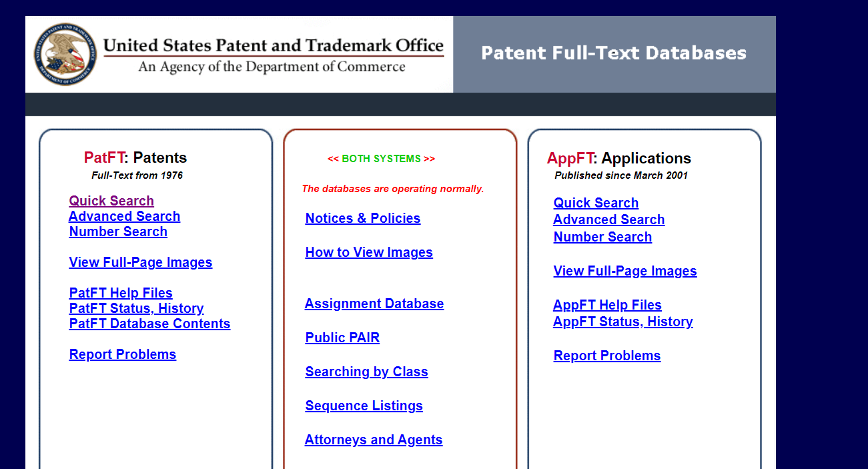The image size is (868, 469).
Task: Open AppFT Advanced Search link
Action: (608, 219)
